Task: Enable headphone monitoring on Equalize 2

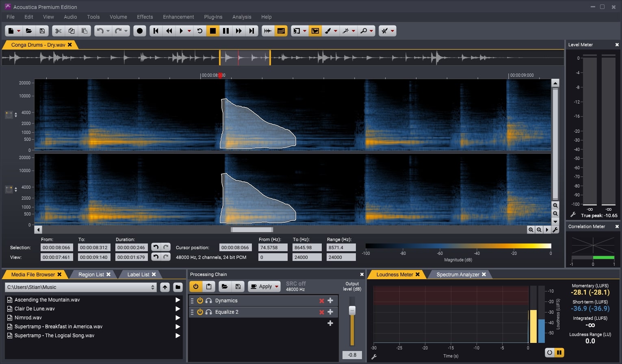Action: [209, 312]
